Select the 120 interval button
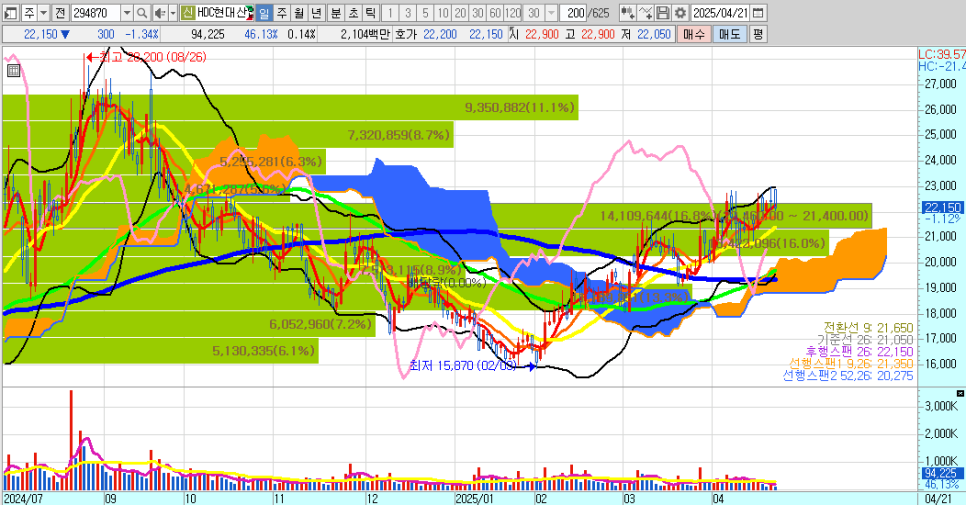Viewport: 966px width, 505px height. tap(513, 12)
